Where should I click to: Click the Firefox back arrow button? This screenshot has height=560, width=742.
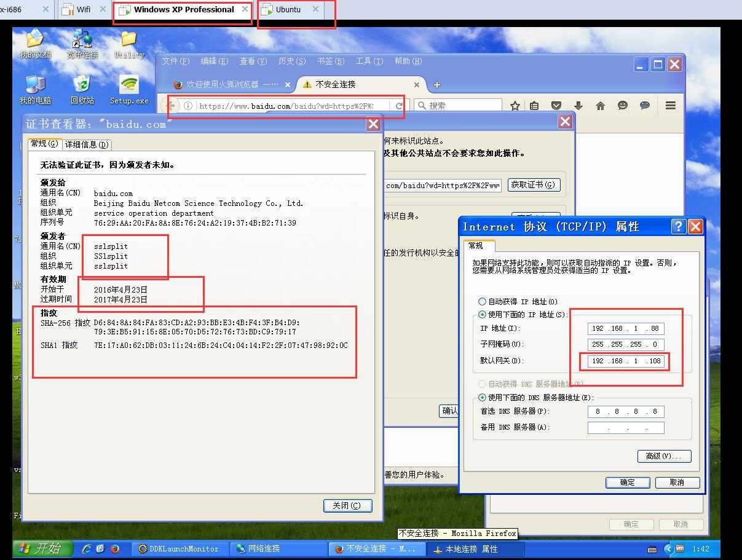click(172, 106)
